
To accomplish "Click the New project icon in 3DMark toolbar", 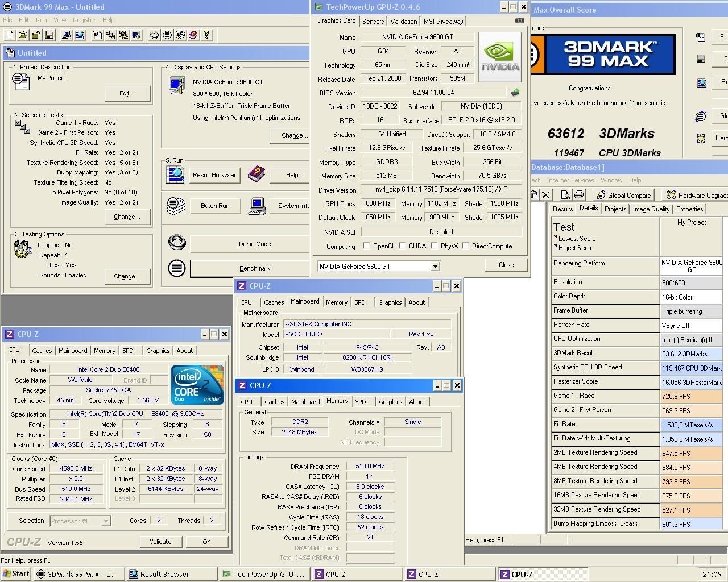I will [x=10, y=35].
